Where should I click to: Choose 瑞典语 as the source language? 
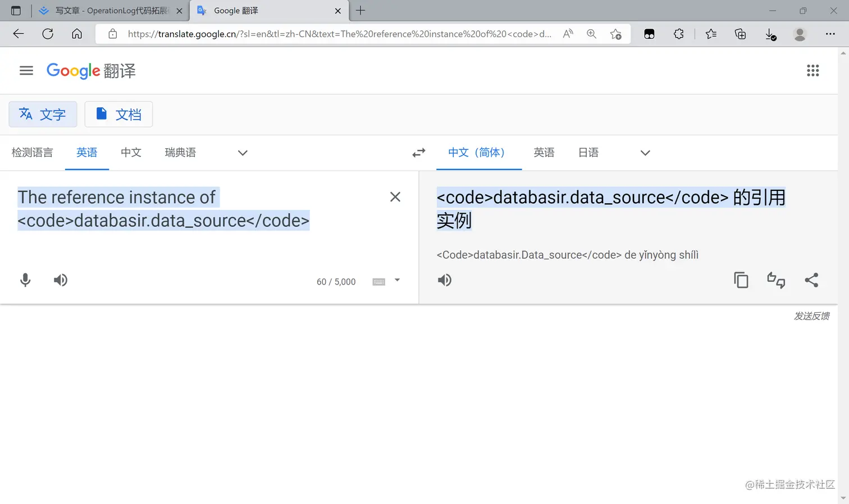pyautogui.click(x=180, y=153)
